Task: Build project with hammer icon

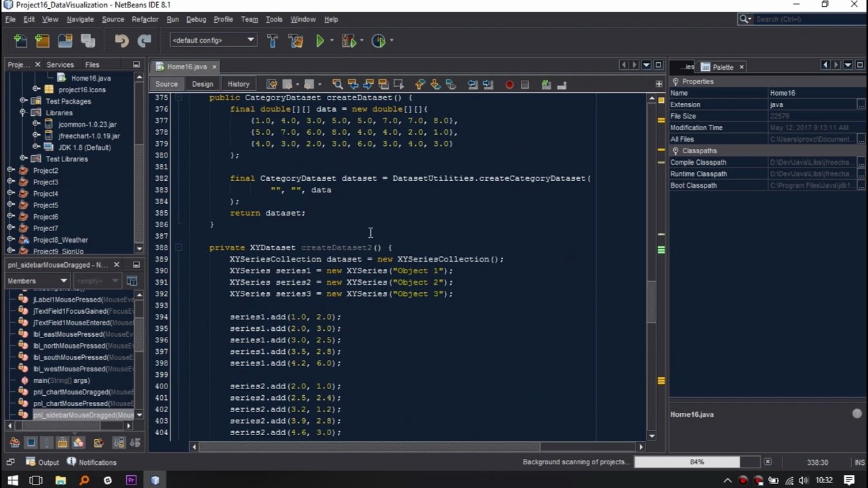Action: click(273, 41)
